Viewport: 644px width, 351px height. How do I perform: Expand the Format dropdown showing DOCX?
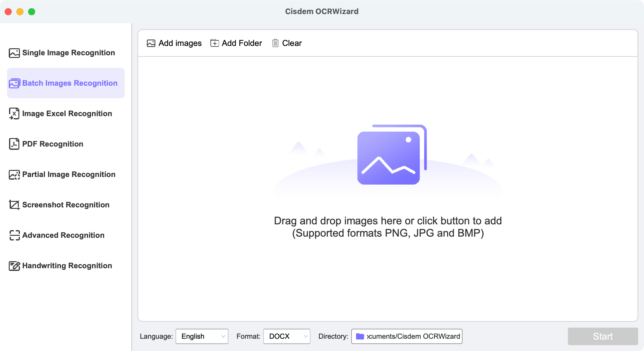pos(286,336)
